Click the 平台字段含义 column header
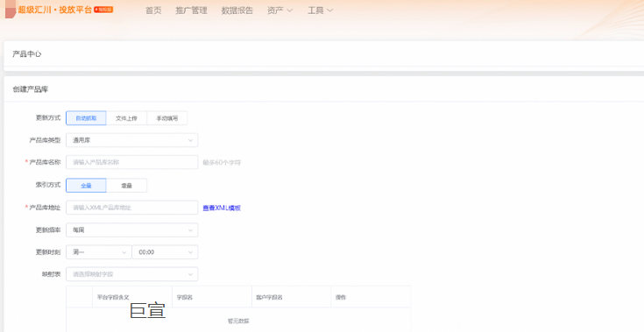644x332 pixels. [113, 297]
